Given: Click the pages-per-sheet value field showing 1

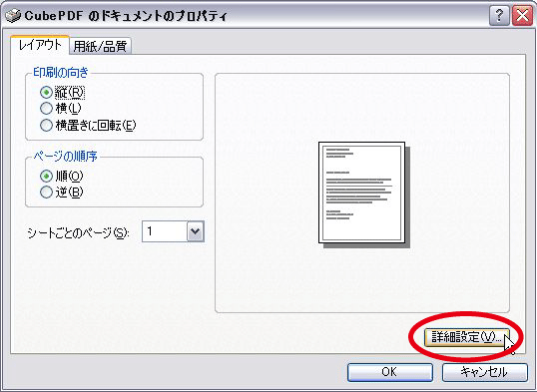Looking at the screenshot, I should 165,231.
